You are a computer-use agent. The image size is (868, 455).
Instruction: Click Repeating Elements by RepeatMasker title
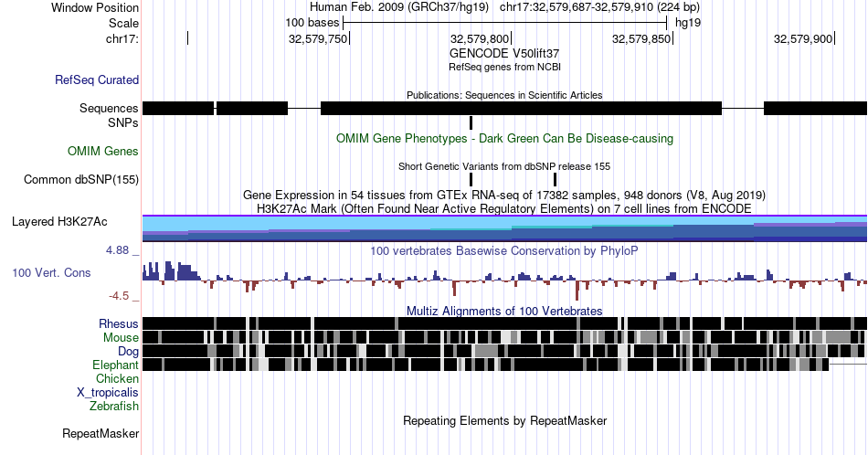pos(504,420)
